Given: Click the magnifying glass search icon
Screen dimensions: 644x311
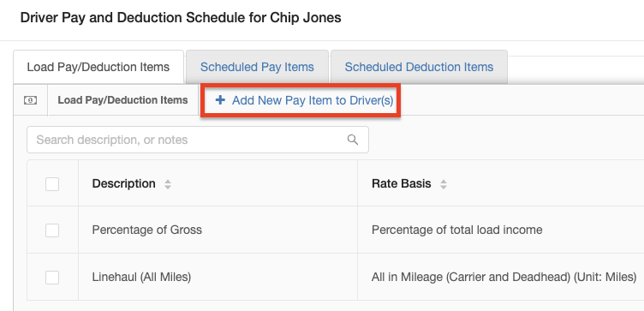Looking at the screenshot, I should click(352, 140).
